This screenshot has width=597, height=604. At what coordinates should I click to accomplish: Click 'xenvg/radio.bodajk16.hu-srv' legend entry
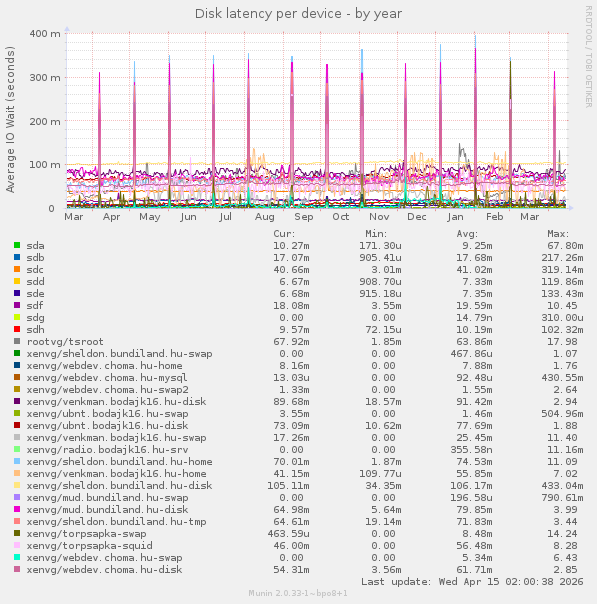pos(107,450)
